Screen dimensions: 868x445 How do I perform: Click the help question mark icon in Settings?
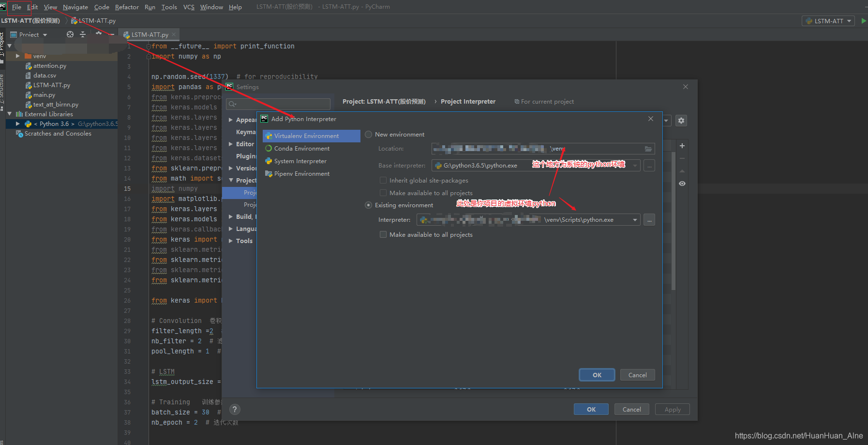(x=235, y=410)
